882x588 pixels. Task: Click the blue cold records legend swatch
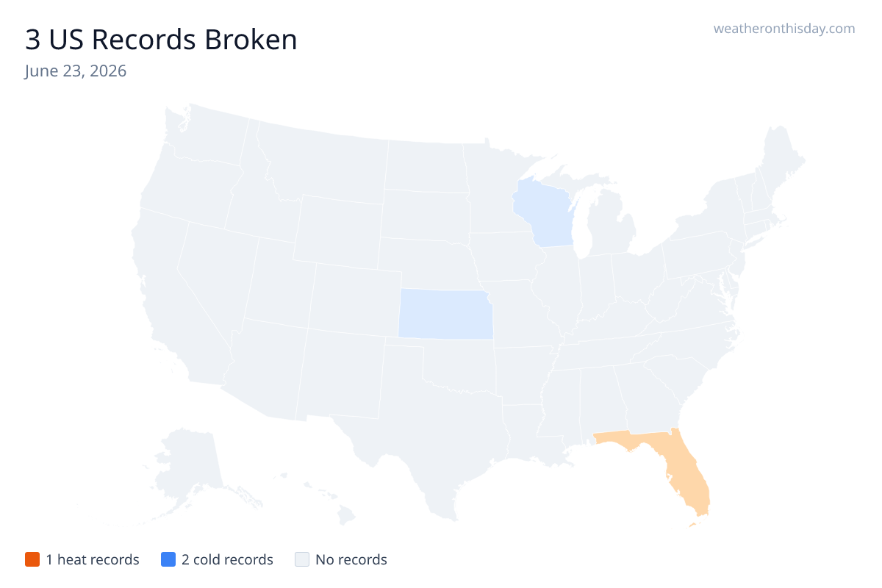click(168, 559)
